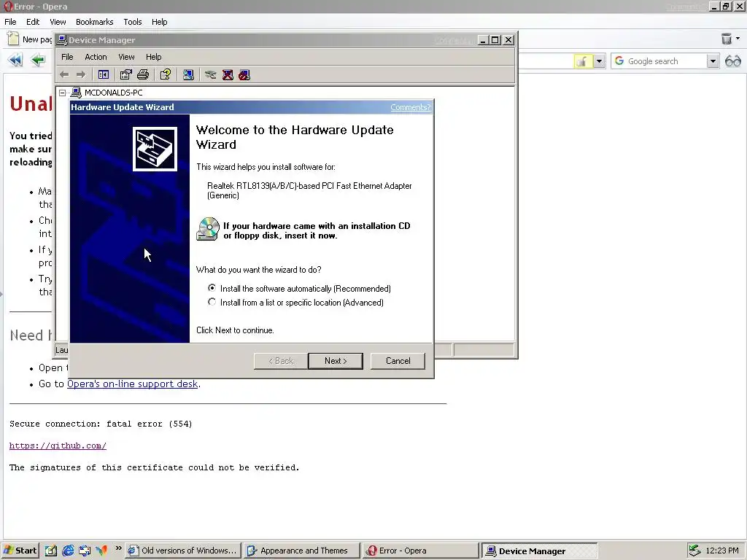
Task: Open Properties icon in Device Manager toolbar
Action: pos(125,75)
